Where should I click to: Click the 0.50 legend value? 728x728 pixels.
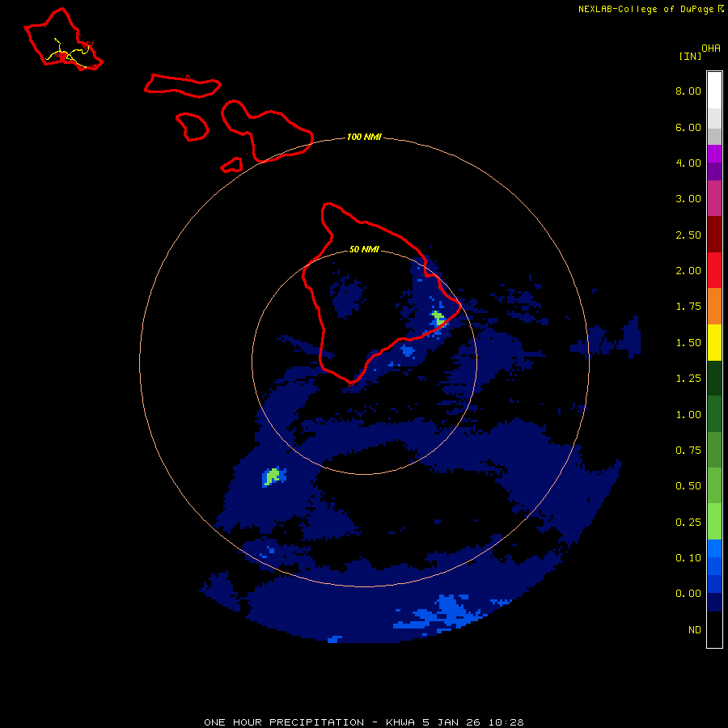click(688, 486)
